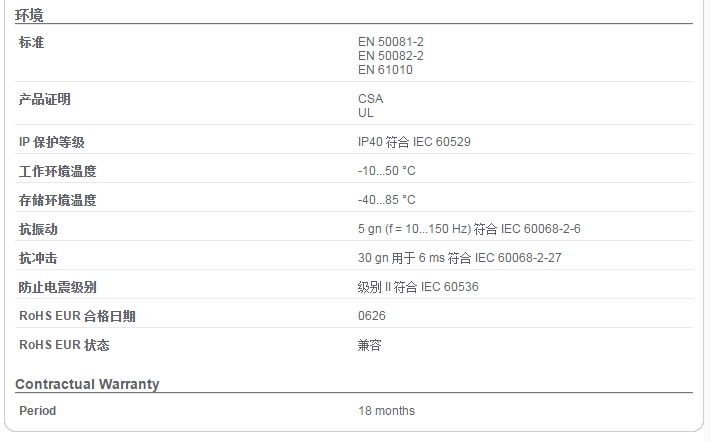This screenshot has height=442, width=711.
Task: Click the -10...50 °C temperature value
Action: point(386,171)
